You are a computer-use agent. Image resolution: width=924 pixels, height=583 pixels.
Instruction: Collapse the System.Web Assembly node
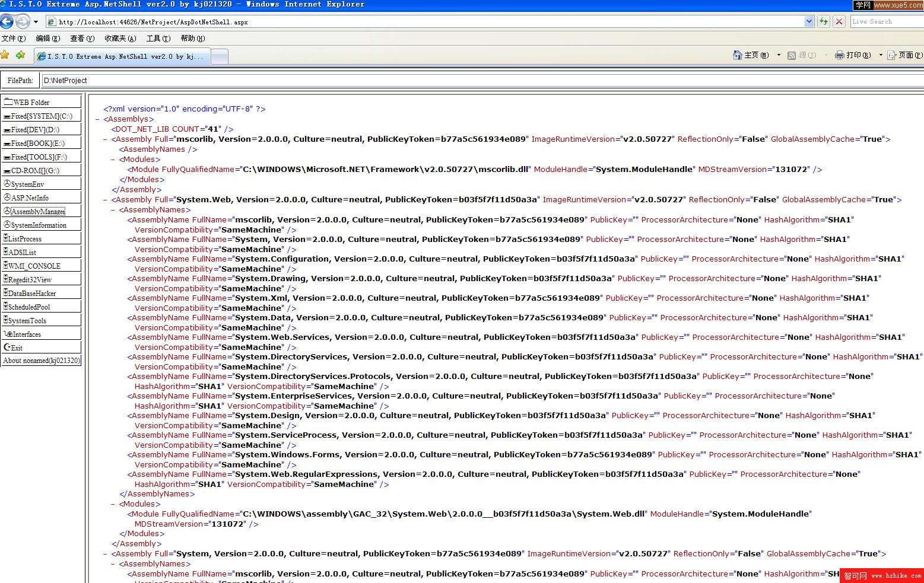(x=106, y=200)
